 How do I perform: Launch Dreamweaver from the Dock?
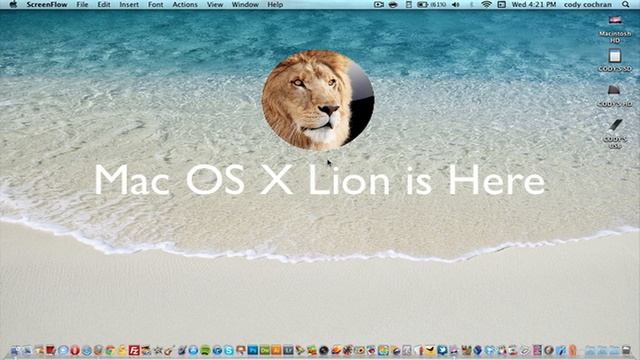[x=264, y=350]
